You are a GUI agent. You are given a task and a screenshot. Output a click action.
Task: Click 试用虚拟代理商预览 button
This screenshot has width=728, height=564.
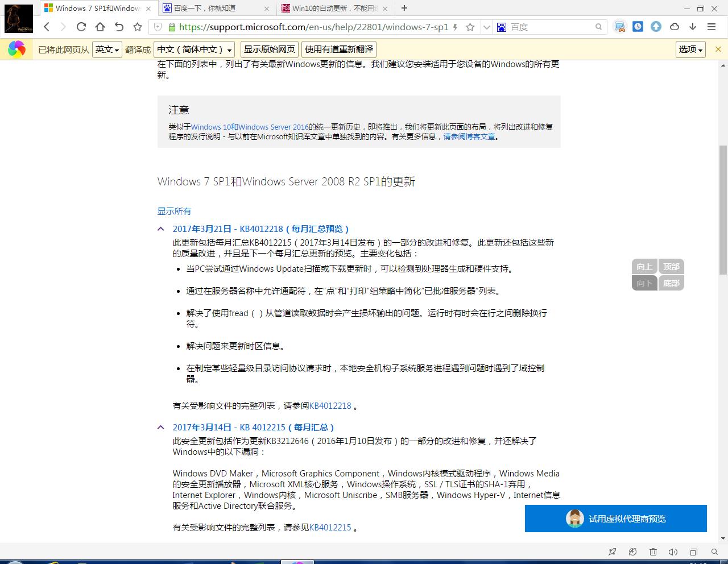tap(616, 519)
